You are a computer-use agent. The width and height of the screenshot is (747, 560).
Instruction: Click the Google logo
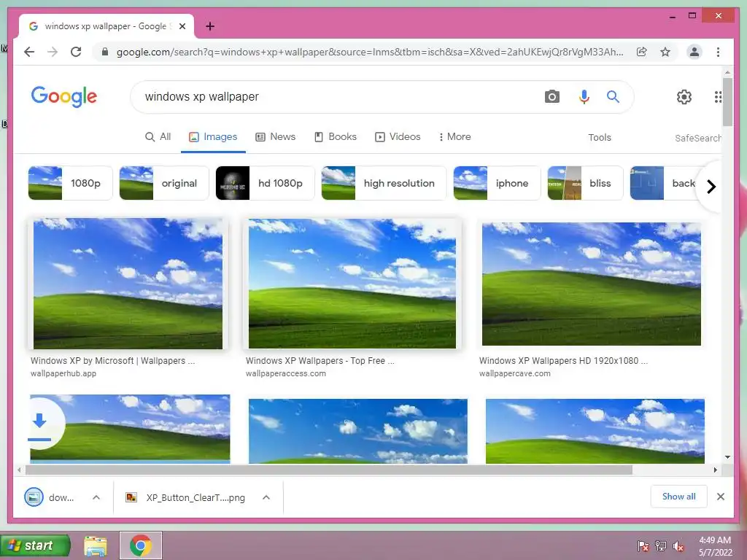click(x=64, y=97)
